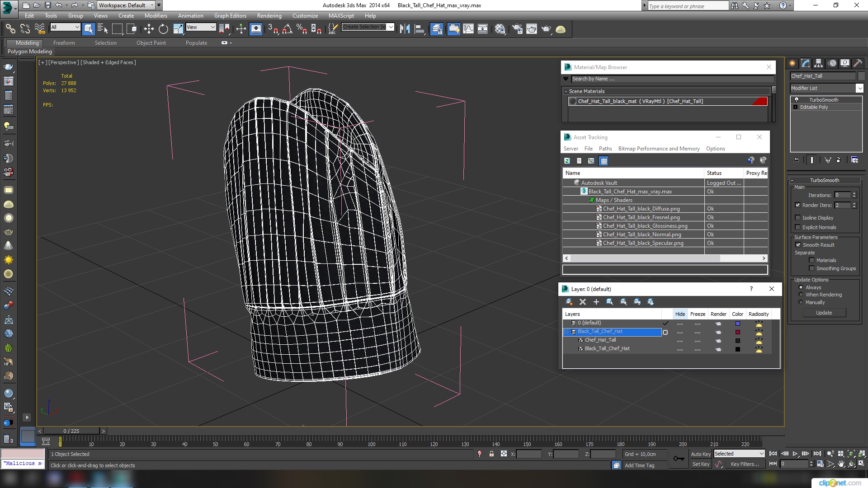
Task: Click color swatch of 0 (default) layer
Action: [x=738, y=324]
